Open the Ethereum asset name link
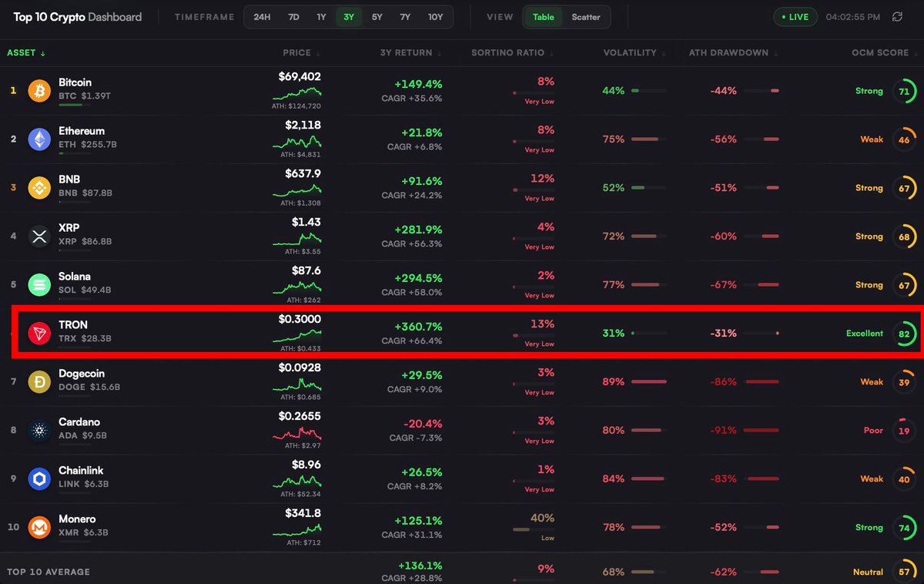Image resolution: width=924 pixels, height=584 pixels. pyautogui.click(x=82, y=131)
